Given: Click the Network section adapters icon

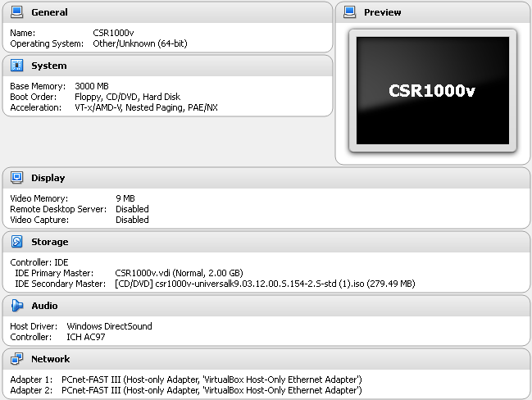Looking at the screenshot, I should [16, 359].
